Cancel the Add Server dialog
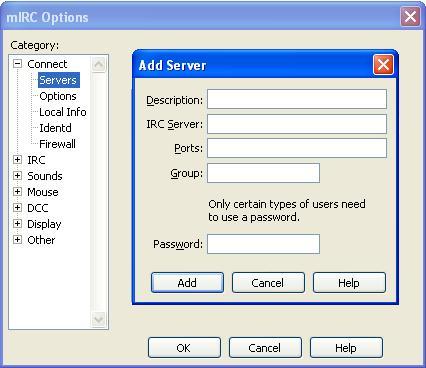 (x=268, y=283)
